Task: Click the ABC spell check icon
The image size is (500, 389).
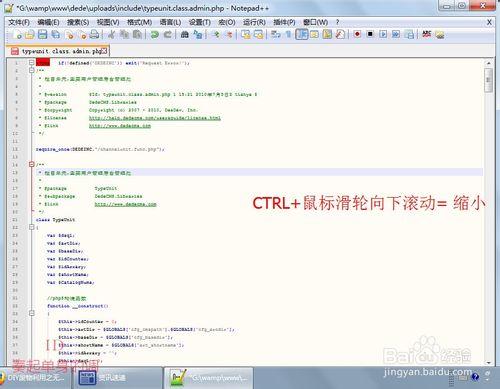Action: [x=427, y=34]
